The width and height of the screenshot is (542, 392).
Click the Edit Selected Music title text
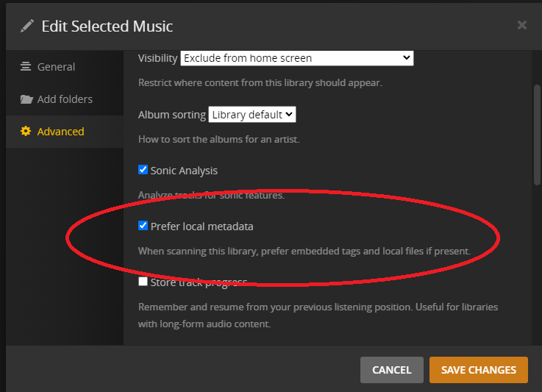point(107,26)
